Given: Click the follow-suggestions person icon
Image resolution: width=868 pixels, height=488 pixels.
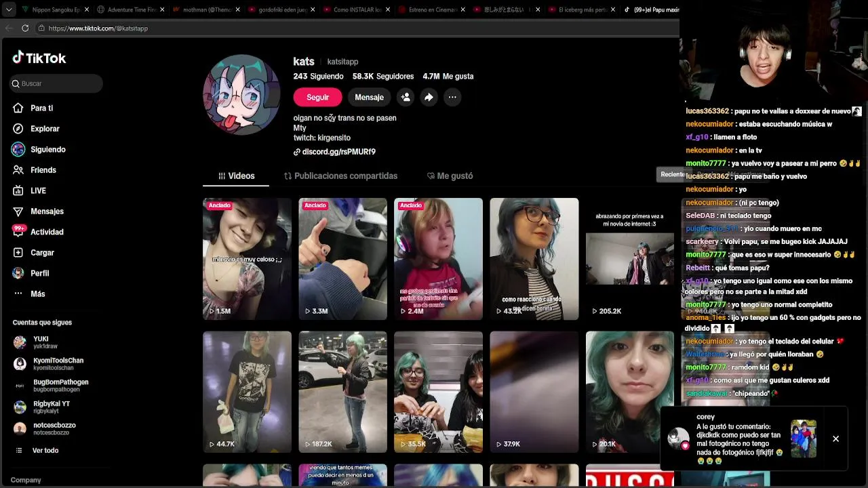Looking at the screenshot, I should pyautogui.click(x=406, y=98).
